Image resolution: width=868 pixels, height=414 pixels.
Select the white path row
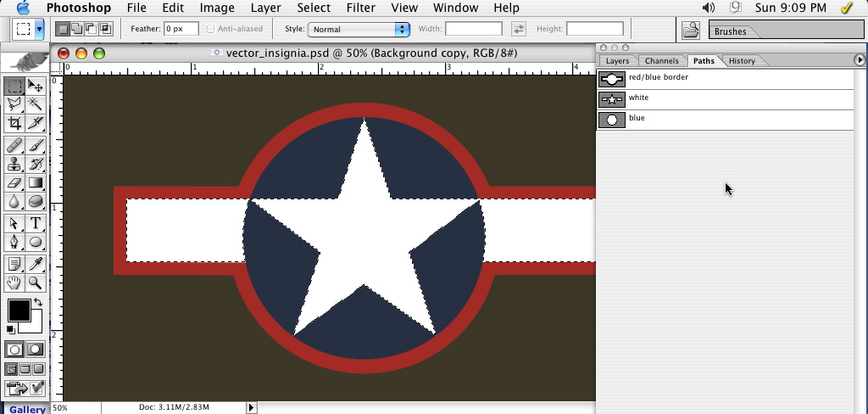(x=726, y=99)
